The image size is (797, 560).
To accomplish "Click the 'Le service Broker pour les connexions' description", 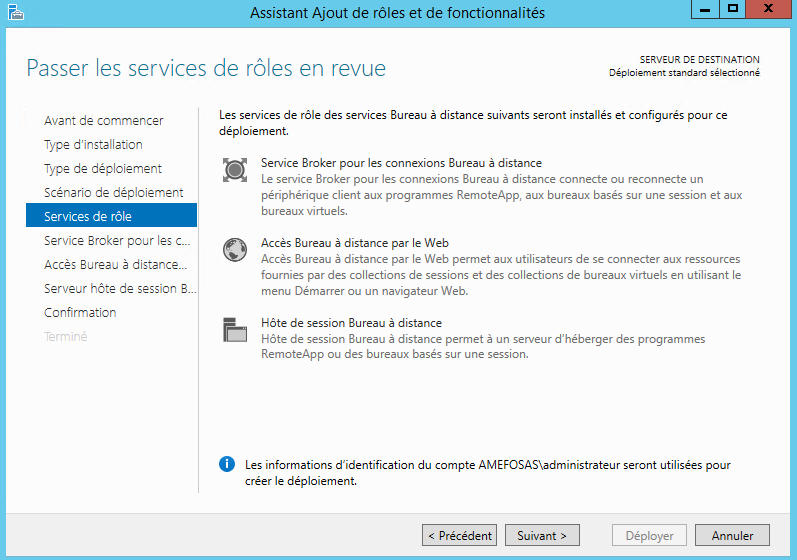I will coord(502,195).
